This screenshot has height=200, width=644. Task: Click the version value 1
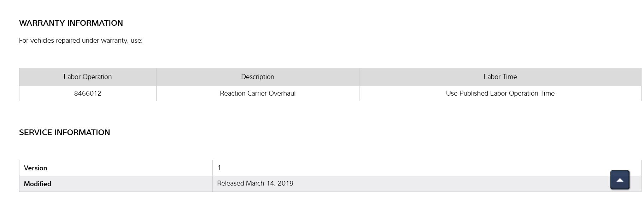[x=219, y=168]
